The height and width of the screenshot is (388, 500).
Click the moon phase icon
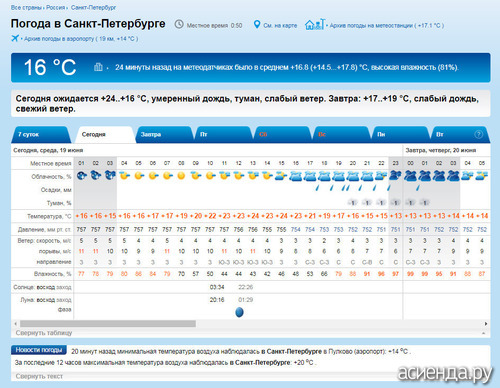239,312
